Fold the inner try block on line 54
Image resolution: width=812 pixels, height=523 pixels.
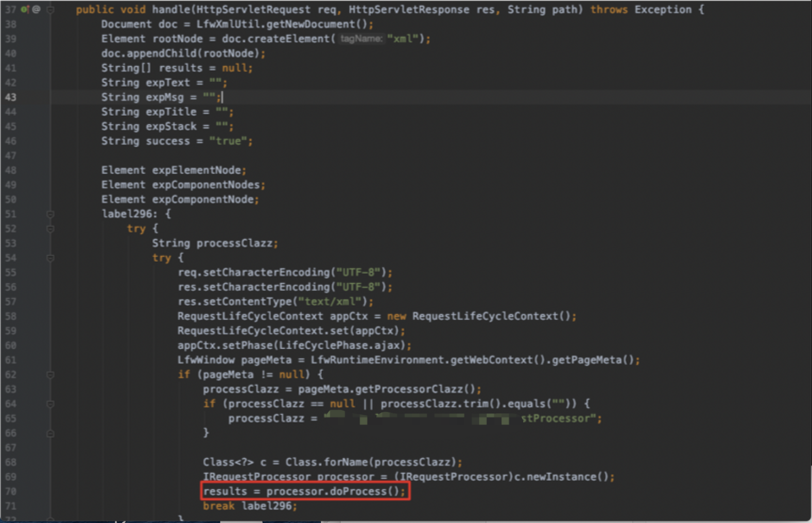click(50, 258)
